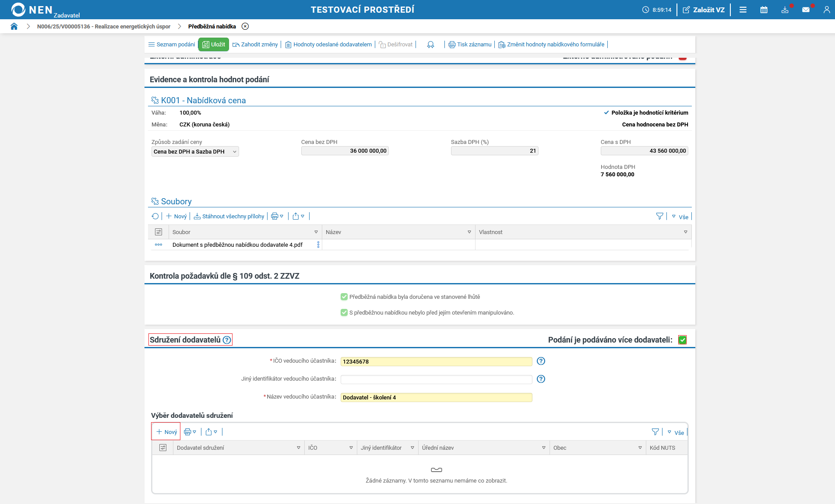The height and width of the screenshot is (504, 835).
Task: Toggle 'Podání je podáváno více dodavateli' checkbox
Action: [x=682, y=340]
